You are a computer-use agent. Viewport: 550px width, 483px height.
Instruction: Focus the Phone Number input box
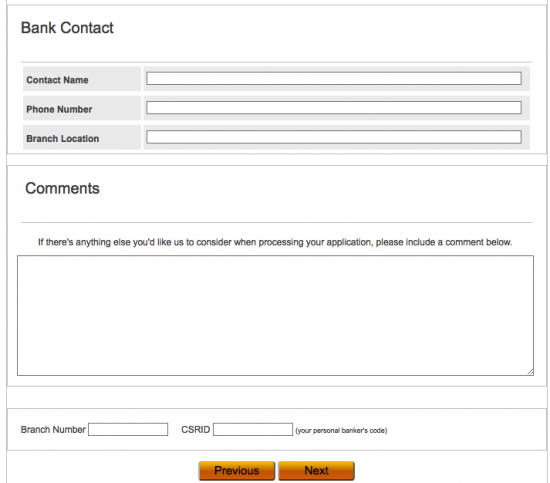334,108
